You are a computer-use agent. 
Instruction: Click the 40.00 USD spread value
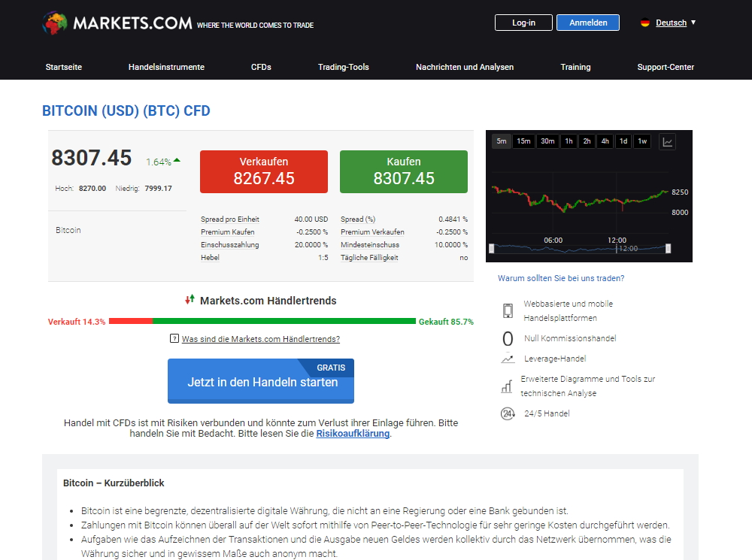coord(311,219)
